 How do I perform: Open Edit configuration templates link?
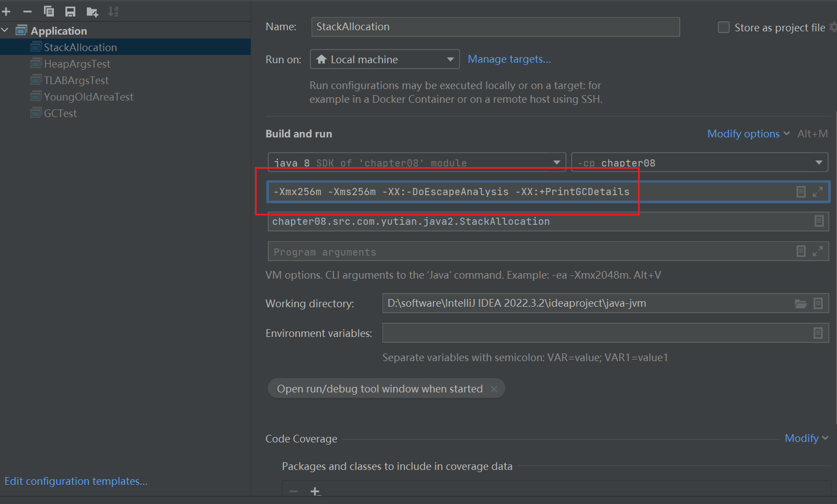pyautogui.click(x=76, y=481)
